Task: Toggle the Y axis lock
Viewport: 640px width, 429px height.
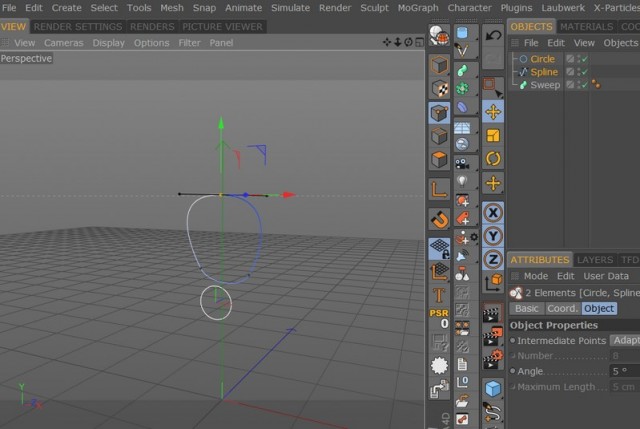Action: (x=493, y=236)
